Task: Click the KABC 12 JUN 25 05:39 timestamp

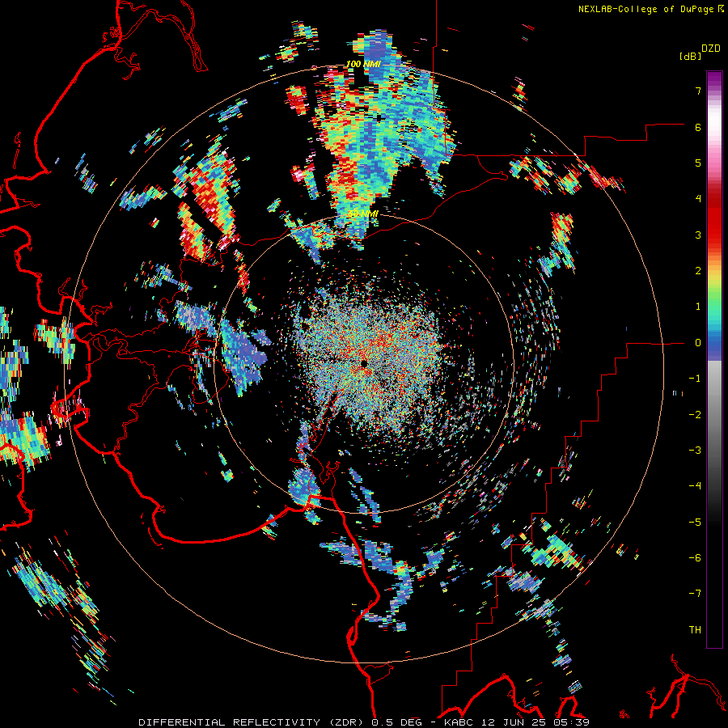Action: [x=517, y=722]
